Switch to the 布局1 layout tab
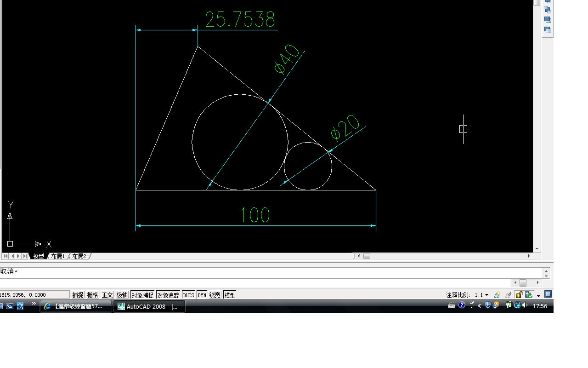Image resolution: width=588 pixels, height=368 pixels. [58, 256]
